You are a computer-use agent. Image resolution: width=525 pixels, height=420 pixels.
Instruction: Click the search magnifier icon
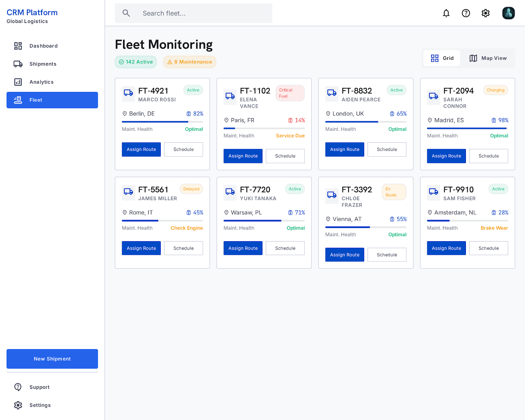[126, 13]
